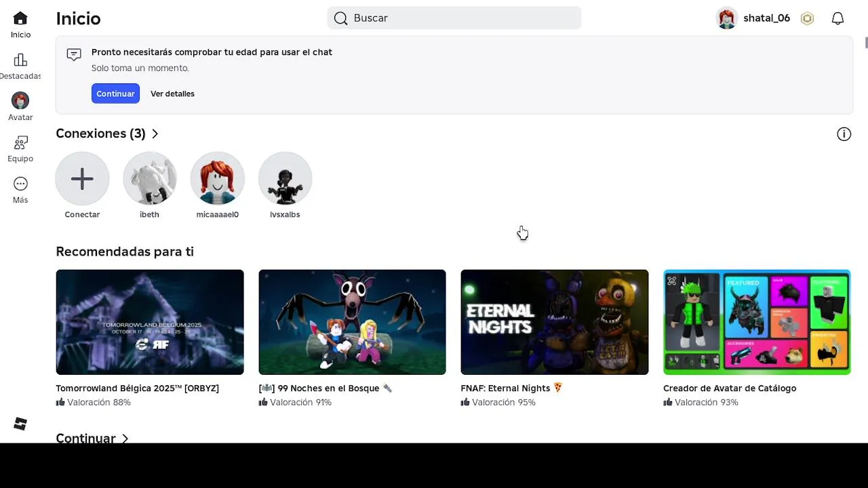The width and height of the screenshot is (868, 488).
Task: Open notifications bell icon
Action: point(837,18)
